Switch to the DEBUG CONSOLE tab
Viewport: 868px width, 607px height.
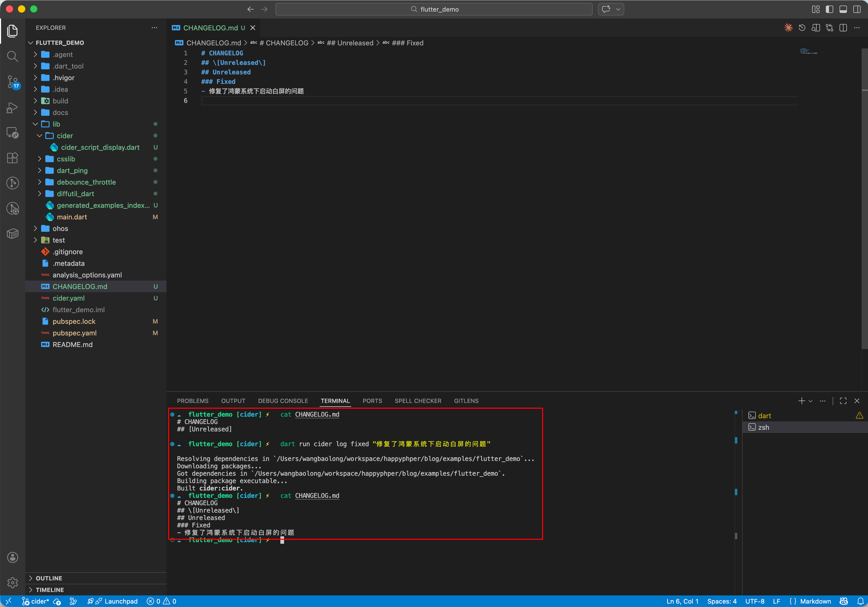point(283,401)
